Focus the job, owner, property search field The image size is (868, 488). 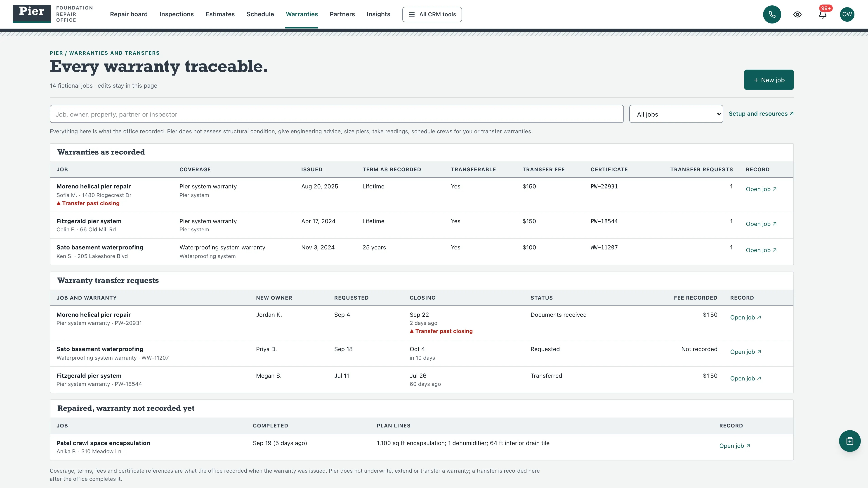pyautogui.click(x=336, y=114)
